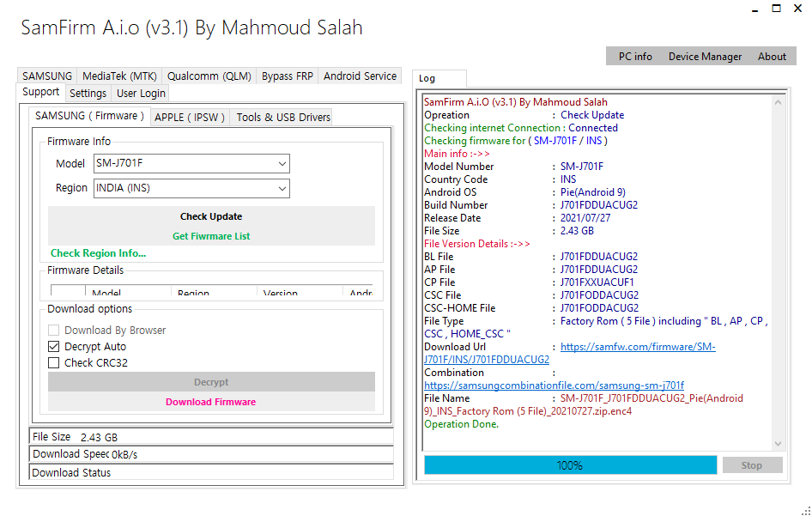This screenshot has width=812, height=516.
Task: Click the 100% progress bar
Action: (570, 465)
